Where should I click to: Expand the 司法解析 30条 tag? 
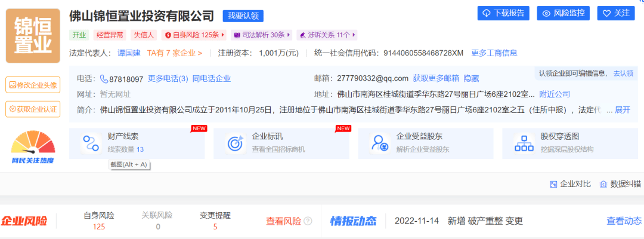point(262,35)
